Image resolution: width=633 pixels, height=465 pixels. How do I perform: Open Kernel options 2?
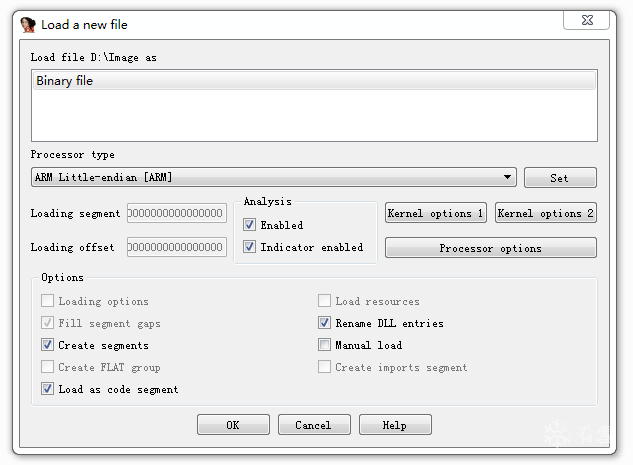coord(546,213)
